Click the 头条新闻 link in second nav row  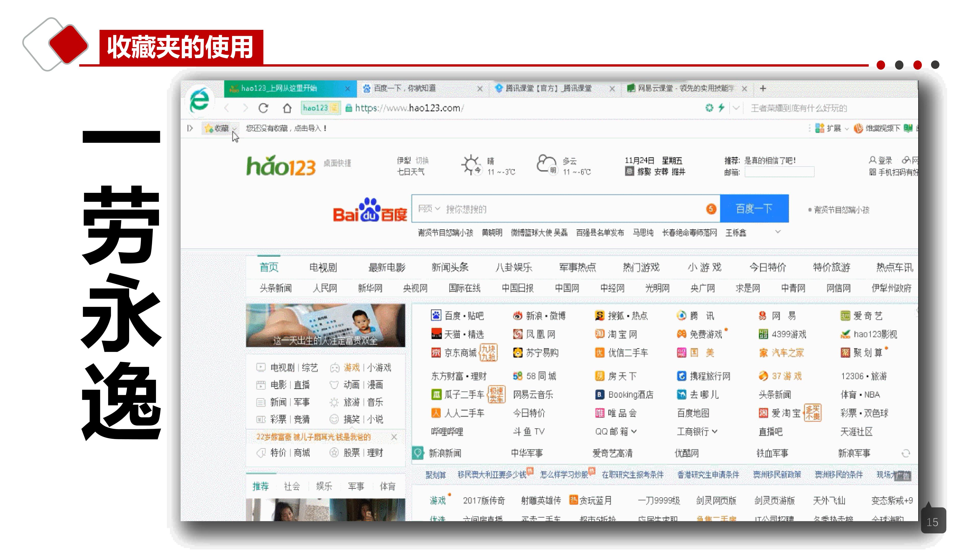click(x=275, y=288)
